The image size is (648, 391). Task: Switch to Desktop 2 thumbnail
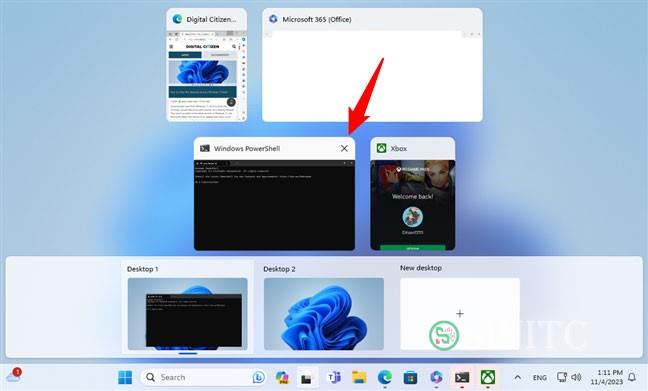pos(324,314)
